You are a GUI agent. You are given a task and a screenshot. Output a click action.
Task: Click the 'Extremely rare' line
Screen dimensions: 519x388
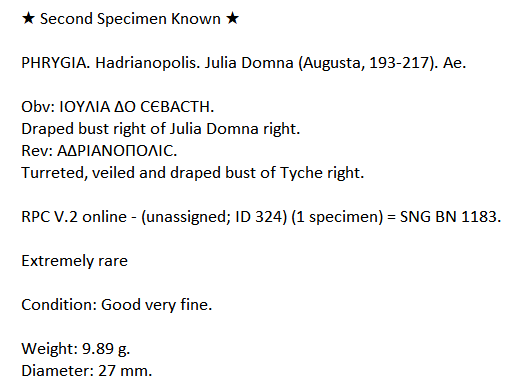click(x=75, y=261)
